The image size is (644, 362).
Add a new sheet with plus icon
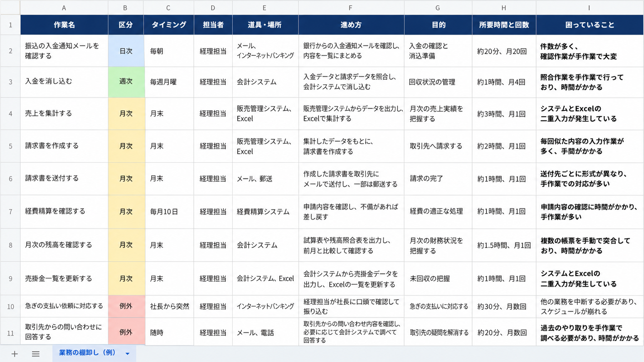click(x=14, y=354)
